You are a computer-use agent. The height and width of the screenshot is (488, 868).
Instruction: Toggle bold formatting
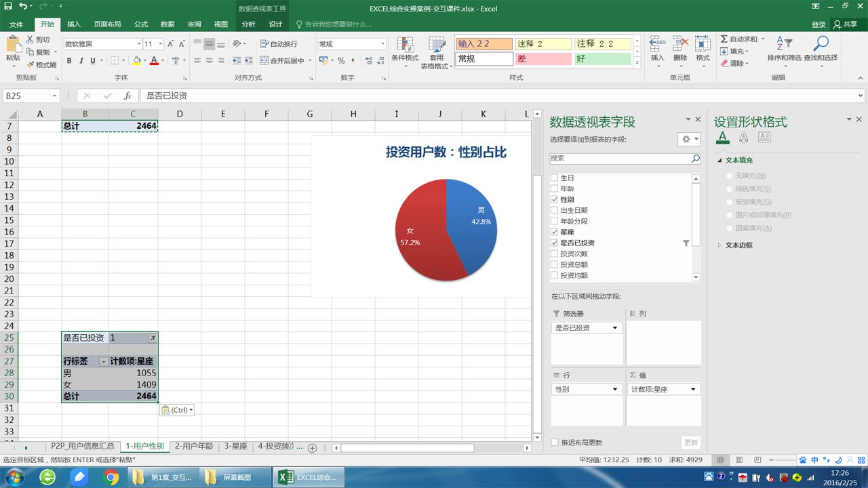(x=69, y=60)
